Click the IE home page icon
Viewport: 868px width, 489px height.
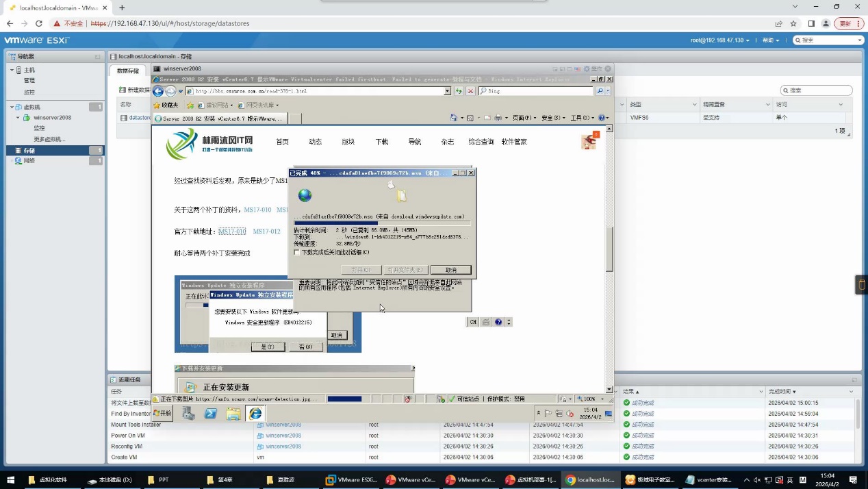point(454,118)
